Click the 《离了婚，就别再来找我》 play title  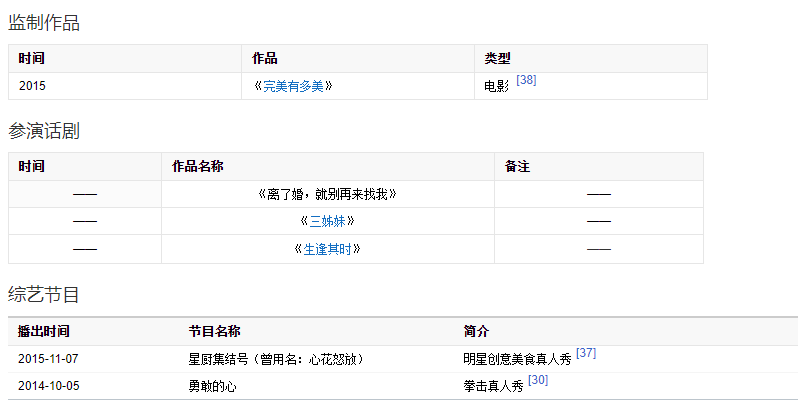pos(328,194)
